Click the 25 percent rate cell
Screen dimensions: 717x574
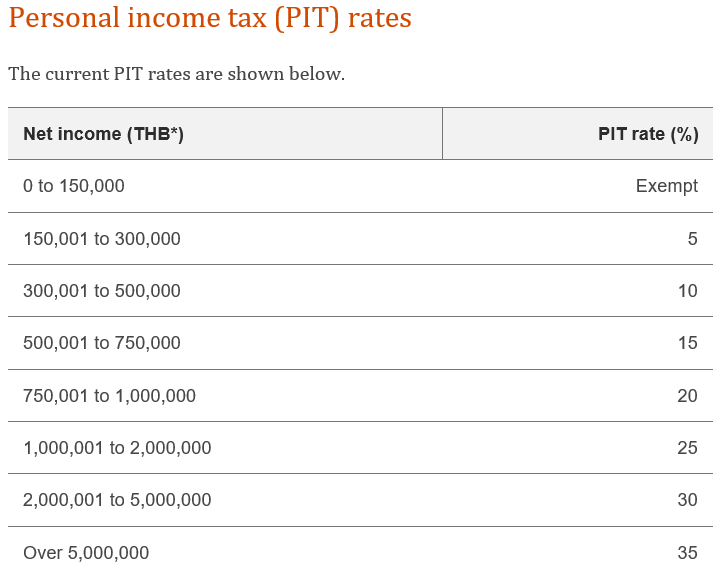[x=687, y=448]
